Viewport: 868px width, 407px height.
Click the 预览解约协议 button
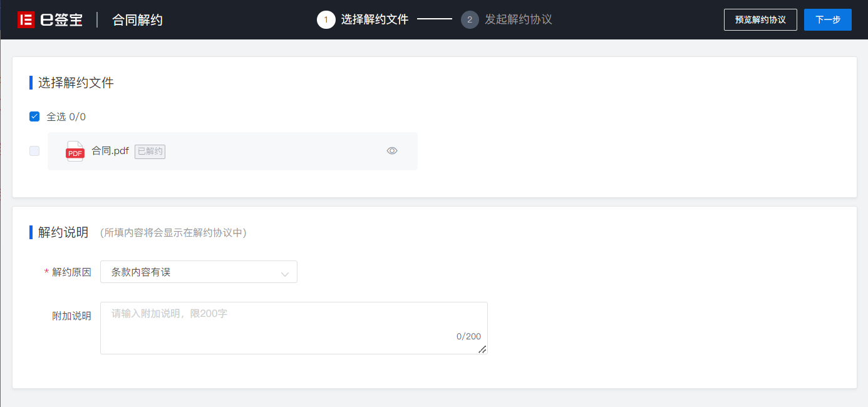click(760, 19)
